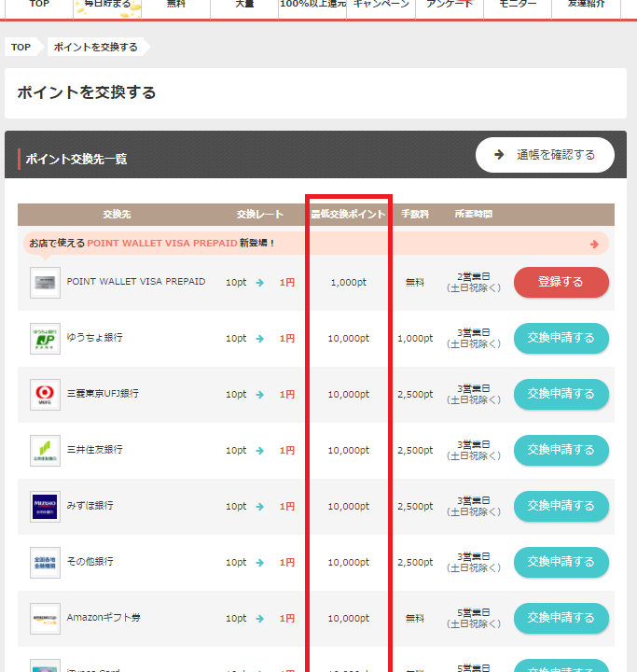
Task: Click the 三菱東京UFJ銀行 MUFG logo
Action: pyautogui.click(x=45, y=395)
